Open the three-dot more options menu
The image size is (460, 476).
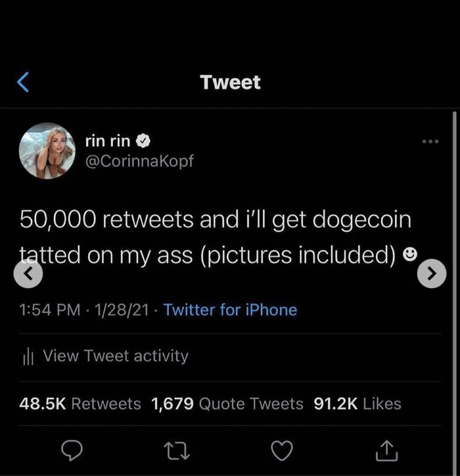[431, 141]
